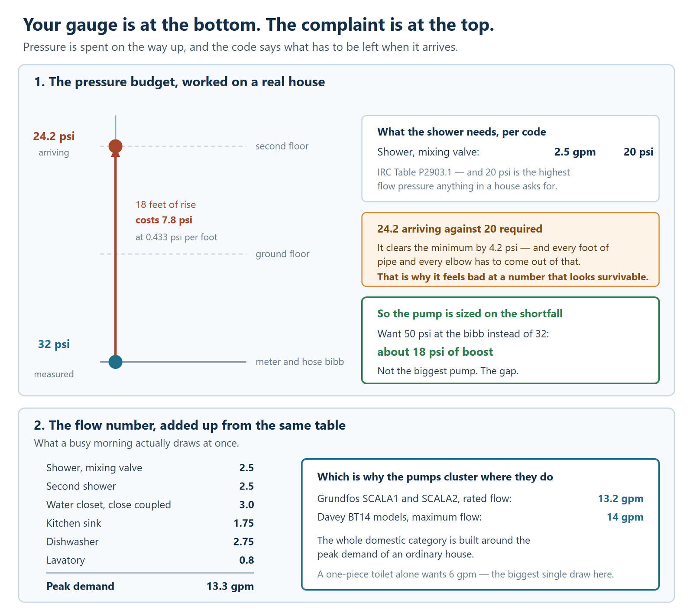
Task: Click the section 2 flow number heading
Action: point(190,425)
